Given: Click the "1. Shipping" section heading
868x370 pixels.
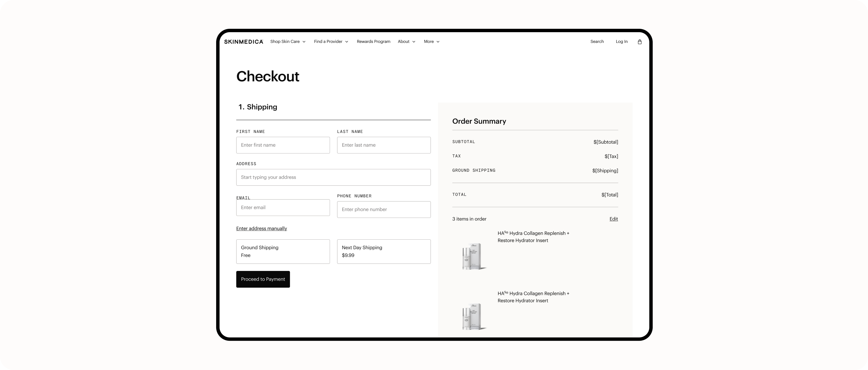Looking at the screenshot, I should [258, 107].
